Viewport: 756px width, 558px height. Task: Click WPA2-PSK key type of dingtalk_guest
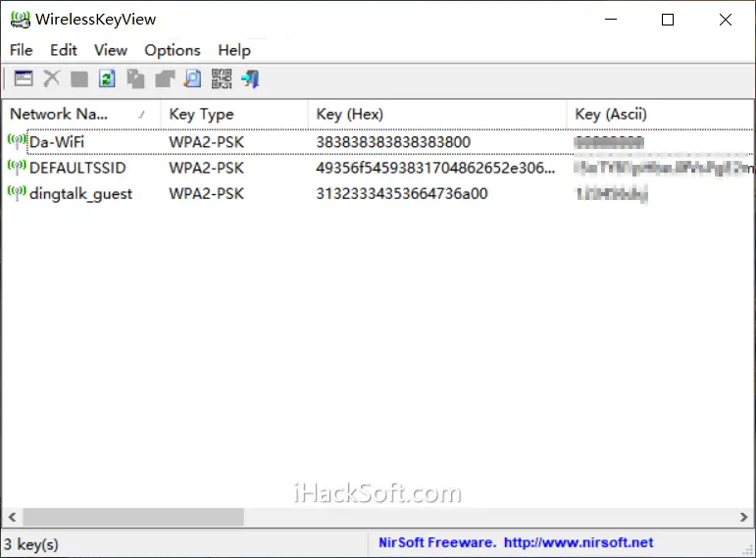pyautogui.click(x=206, y=193)
